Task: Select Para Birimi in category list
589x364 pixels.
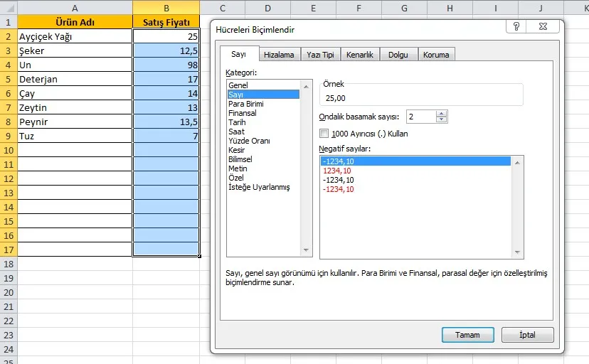Action: (x=246, y=104)
